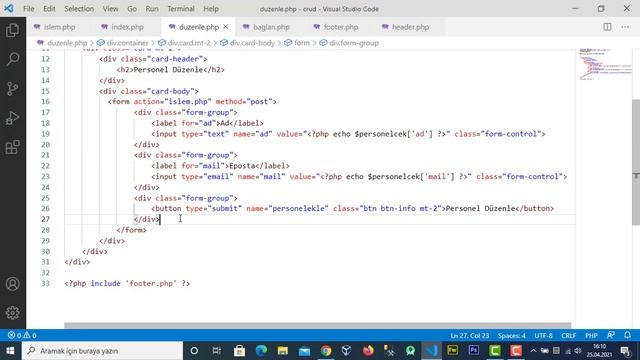
Task: Open the Help menu
Action: pos(211,9)
